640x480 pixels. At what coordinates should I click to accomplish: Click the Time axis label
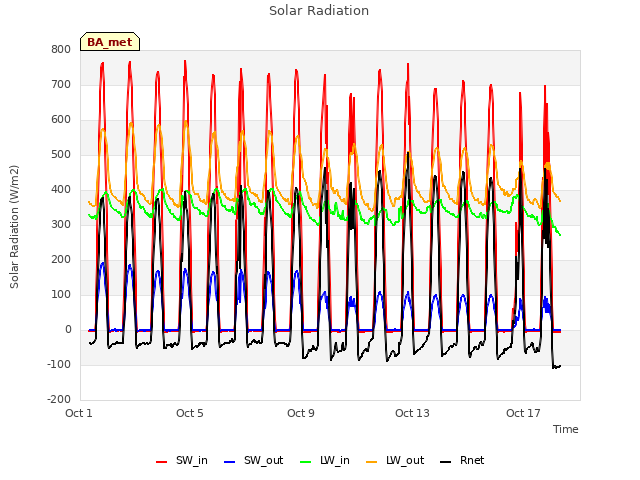click(x=566, y=429)
